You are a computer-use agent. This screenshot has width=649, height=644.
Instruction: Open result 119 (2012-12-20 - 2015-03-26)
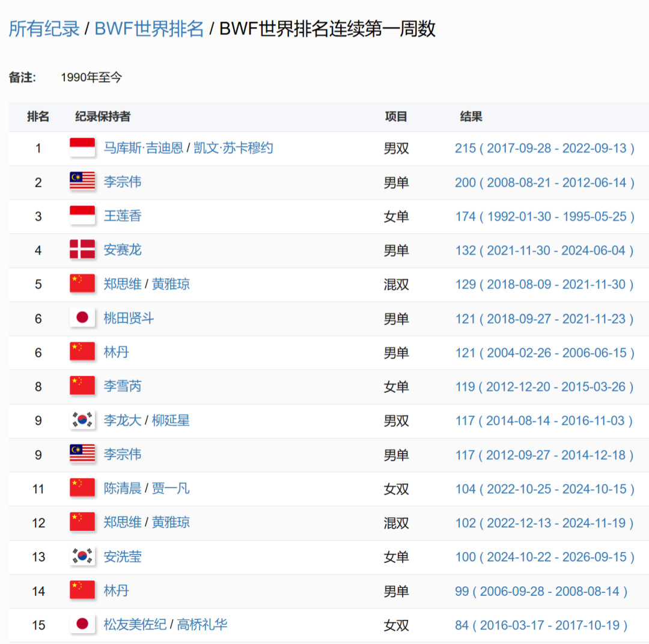point(544,386)
